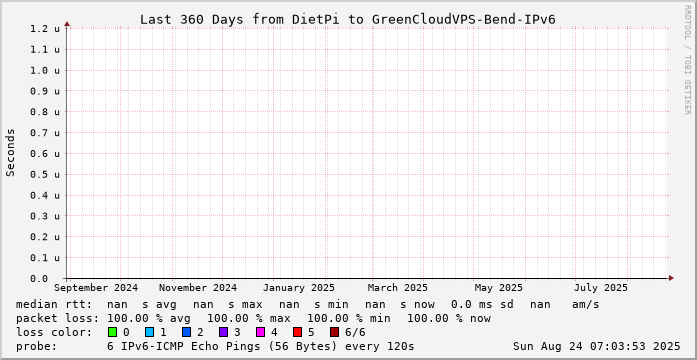The width and height of the screenshot is (697, 360).
Task: Click the green loss color 0 swatch
Action: click(112, 332)
